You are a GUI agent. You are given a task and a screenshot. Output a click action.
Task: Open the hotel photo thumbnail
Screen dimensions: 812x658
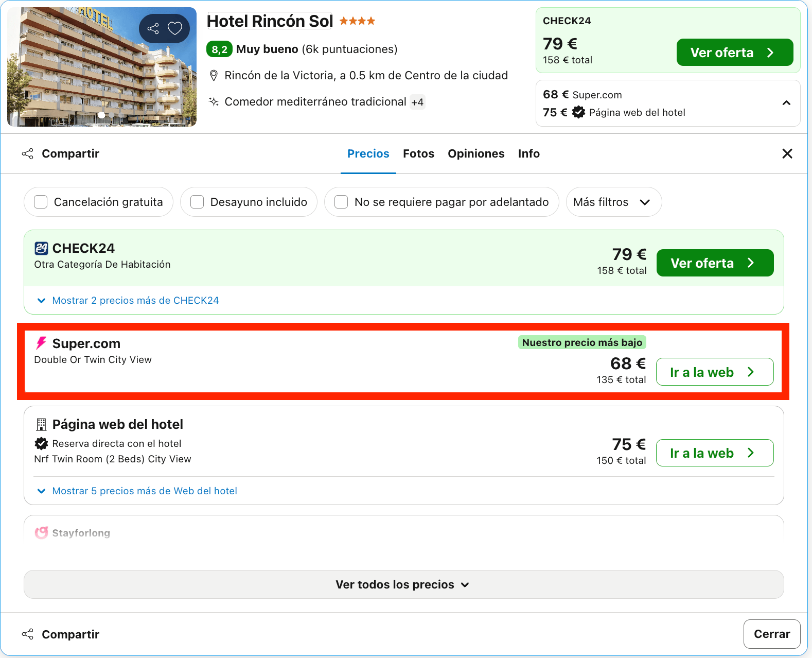[x=102, y=67]
